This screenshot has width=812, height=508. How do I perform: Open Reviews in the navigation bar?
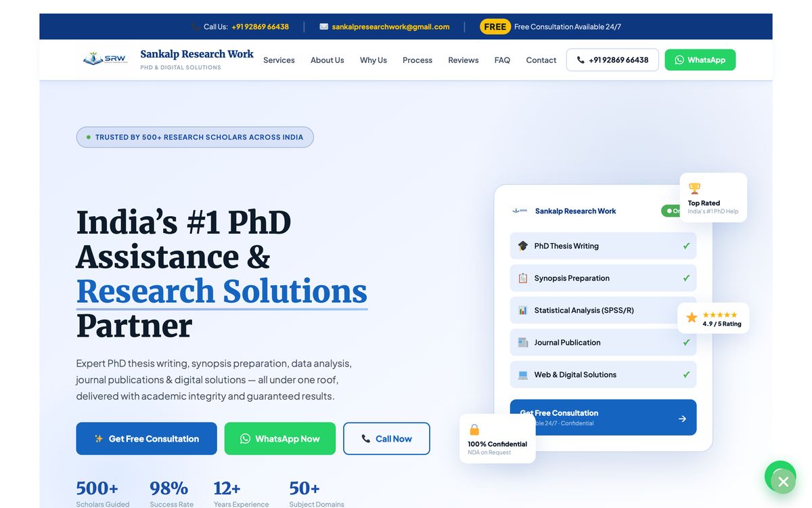click(x=464, y=60)
